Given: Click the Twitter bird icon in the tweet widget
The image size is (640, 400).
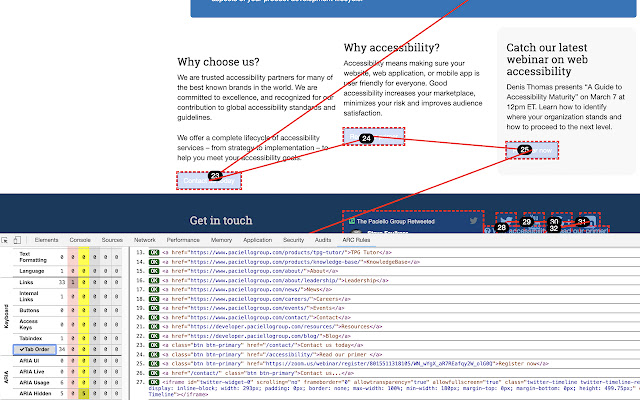Looking at the screenshot, I should (x=473, y=221).
